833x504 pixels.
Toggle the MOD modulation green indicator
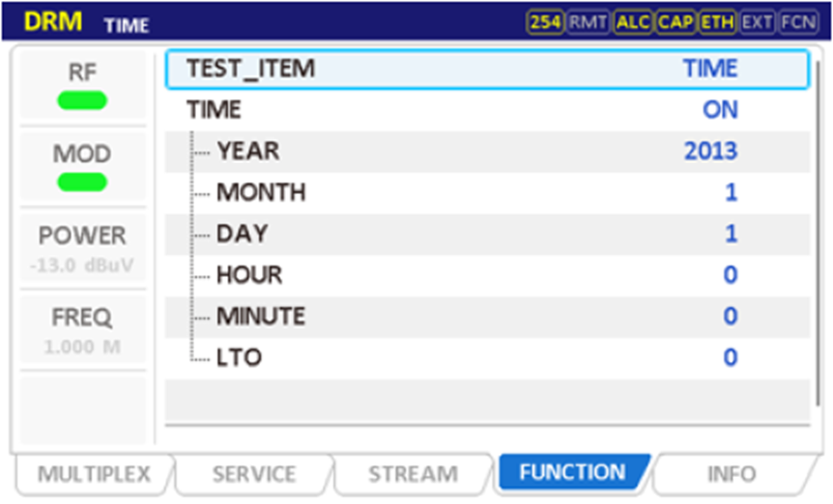82,182
